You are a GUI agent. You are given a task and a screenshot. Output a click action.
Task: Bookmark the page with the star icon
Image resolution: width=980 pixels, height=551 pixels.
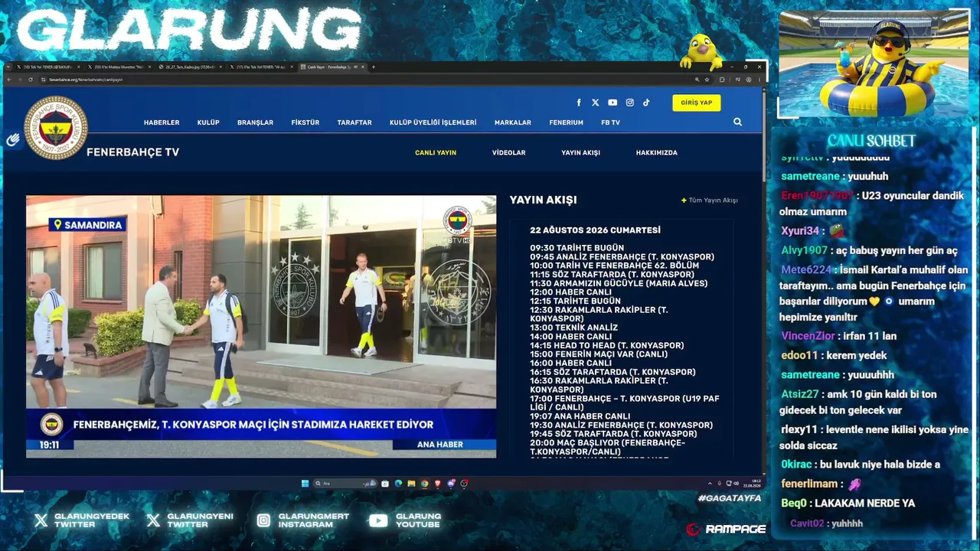click(x=707, y=79)
